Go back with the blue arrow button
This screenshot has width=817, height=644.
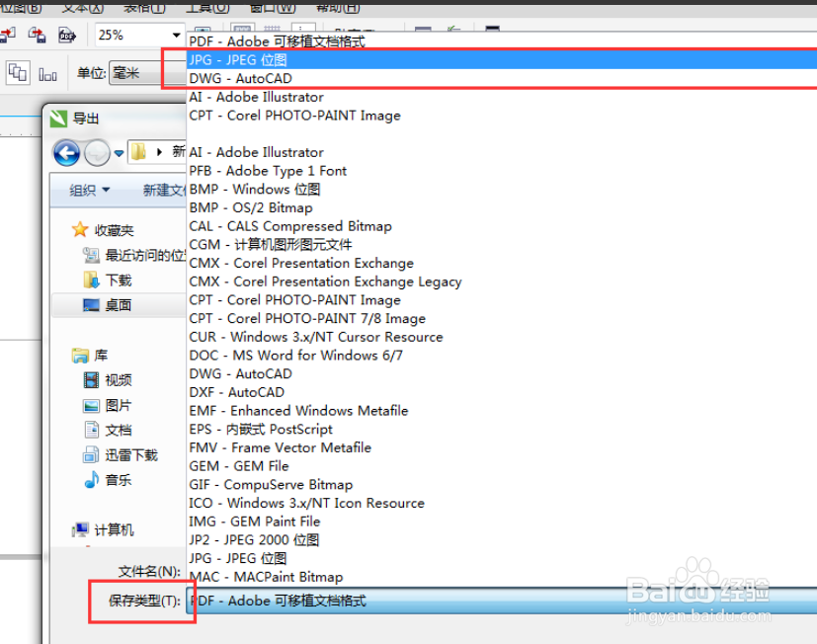(x=67, y=153)
